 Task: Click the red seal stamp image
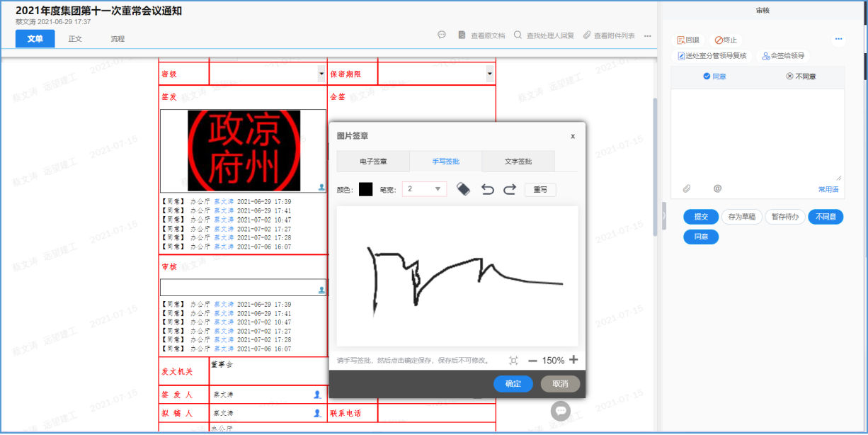click(244, 151)
